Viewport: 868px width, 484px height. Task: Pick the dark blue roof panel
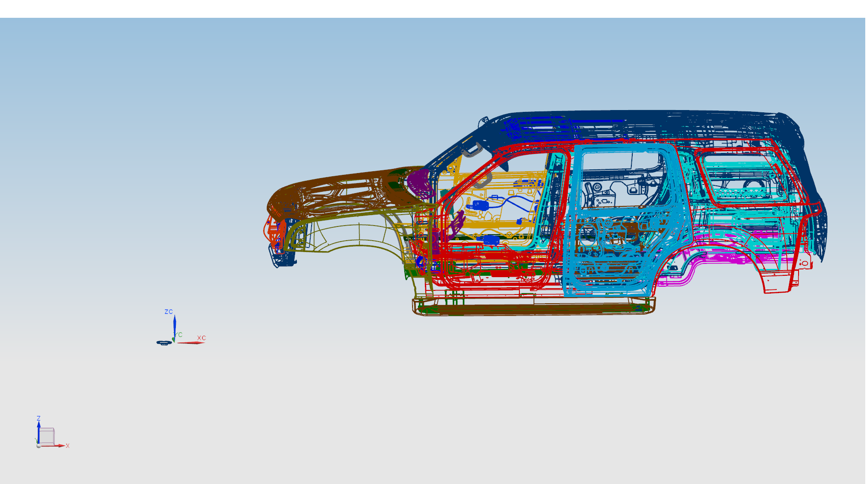coord(640,120)
